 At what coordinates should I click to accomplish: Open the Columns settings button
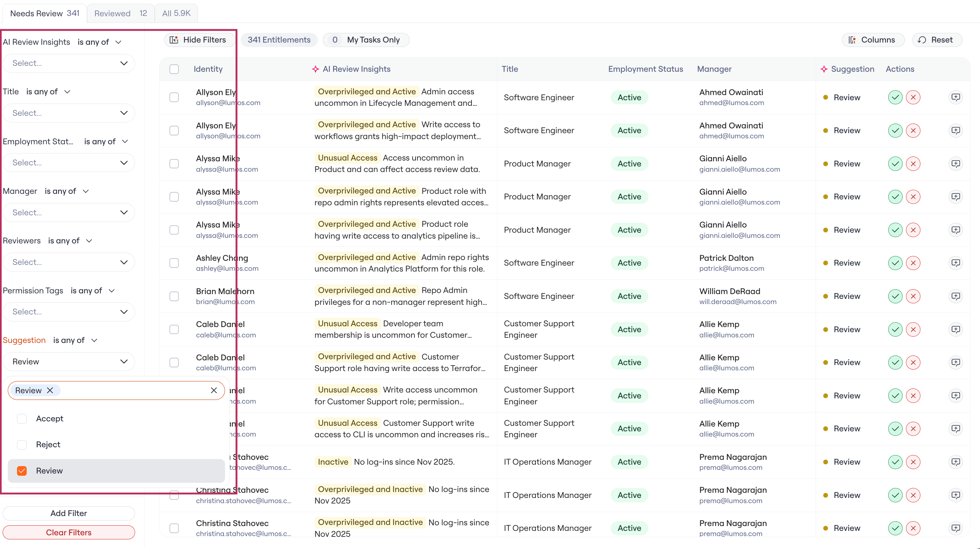[x=872, y=40]
